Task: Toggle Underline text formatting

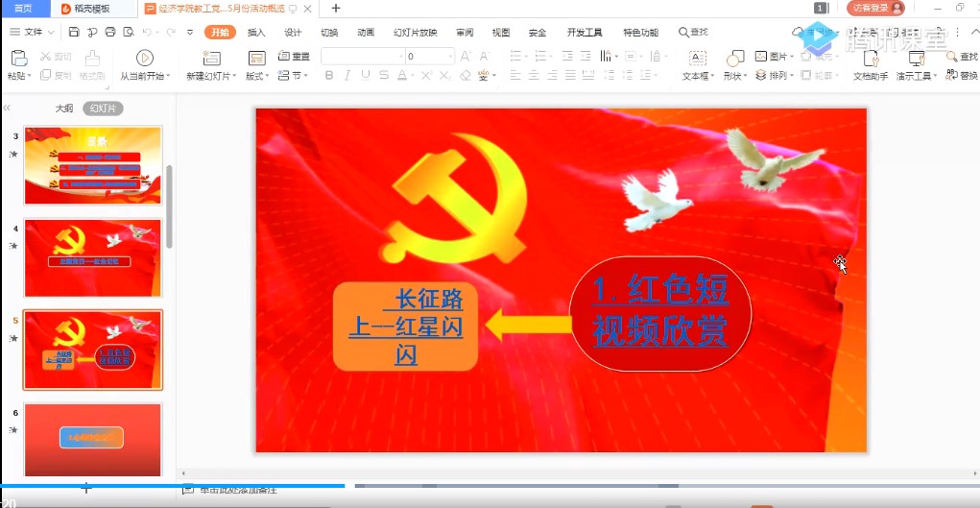Action: coord(366,75)
